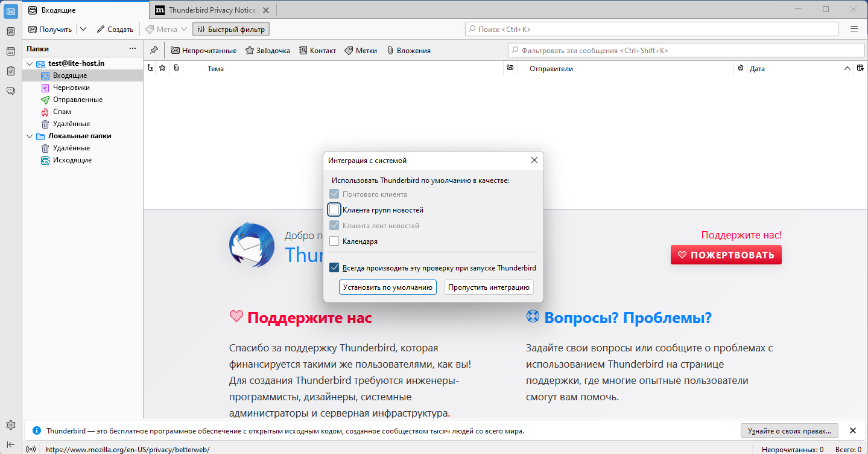Open Settings gear in sidebar
Viewport: 868px width, 454px height.
pyautogui.click(x=10, y=425)
